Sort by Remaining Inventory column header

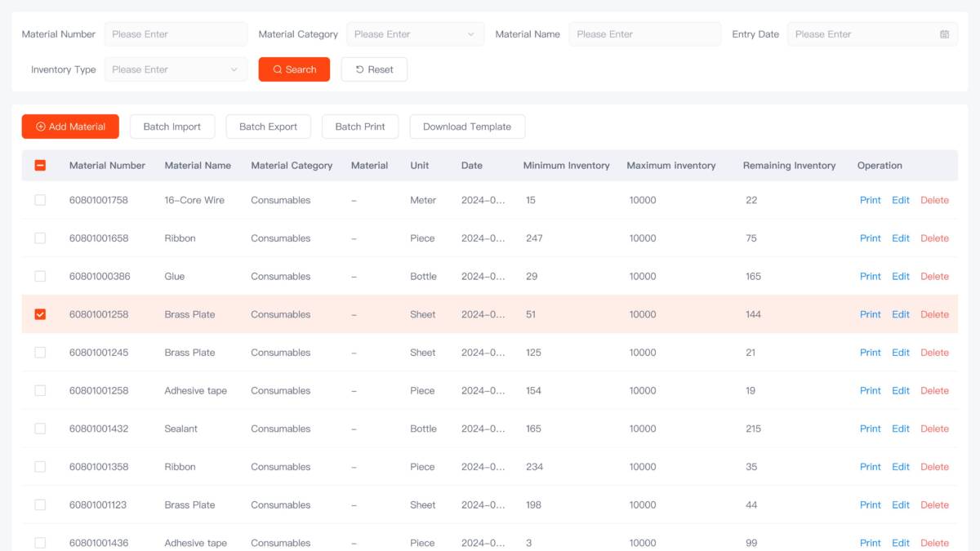point(789,165)
